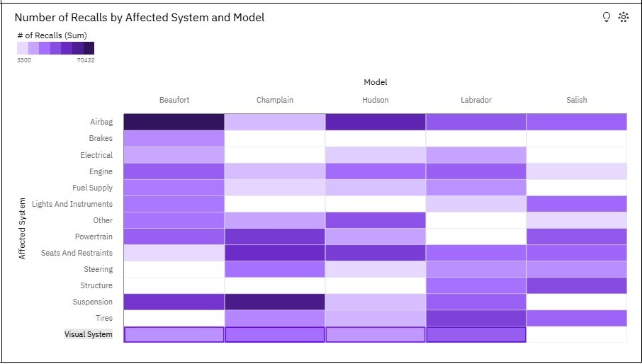Select the Seats And Restraints row label
The height and width of the screenshot is (364, 642).
pos(77,253)
